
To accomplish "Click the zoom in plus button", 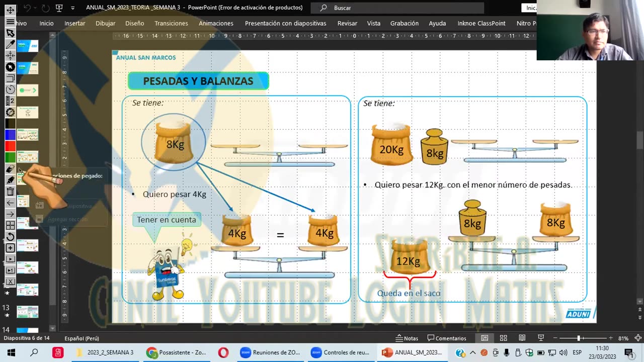I will pos(611,338).
